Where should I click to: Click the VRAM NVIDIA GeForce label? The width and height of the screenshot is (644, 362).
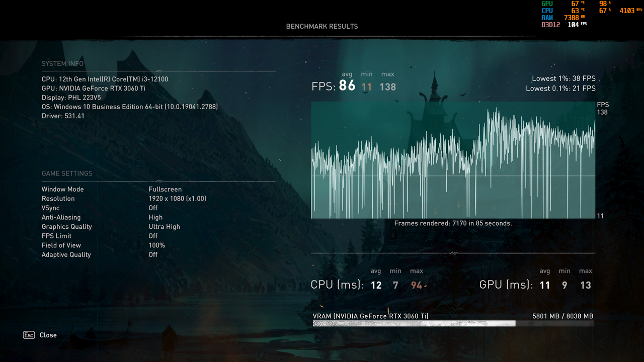pos(371,316)
